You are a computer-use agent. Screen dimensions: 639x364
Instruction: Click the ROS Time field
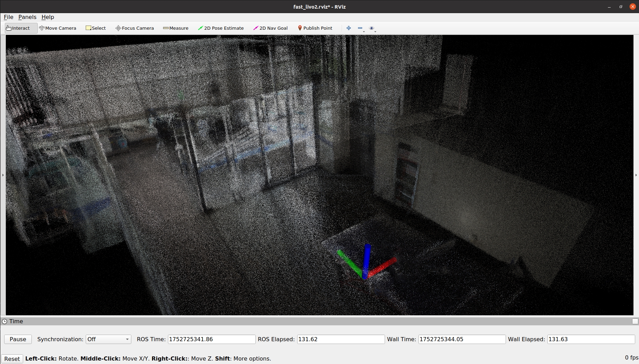pyautogui.click(x=212, y=339)
